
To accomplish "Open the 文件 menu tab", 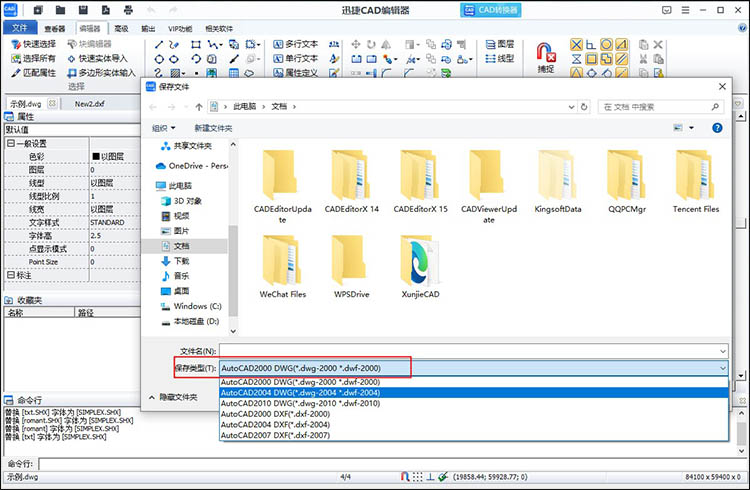I will (x=20, y=28).
